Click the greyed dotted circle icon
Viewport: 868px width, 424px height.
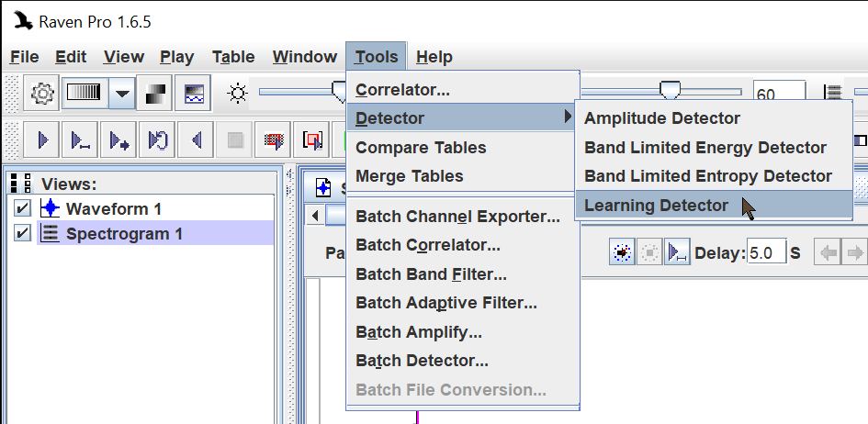pyautogui.click(x=650, y=252)
